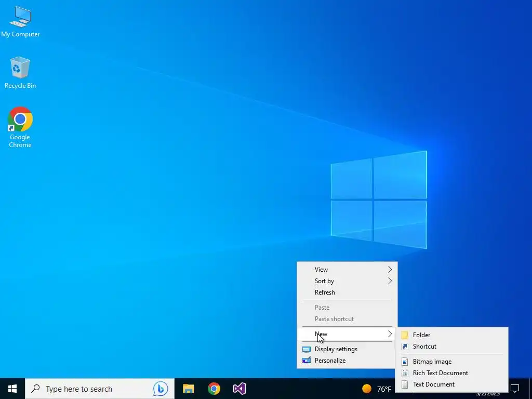Click the Rich Text Document file icon

404,373
